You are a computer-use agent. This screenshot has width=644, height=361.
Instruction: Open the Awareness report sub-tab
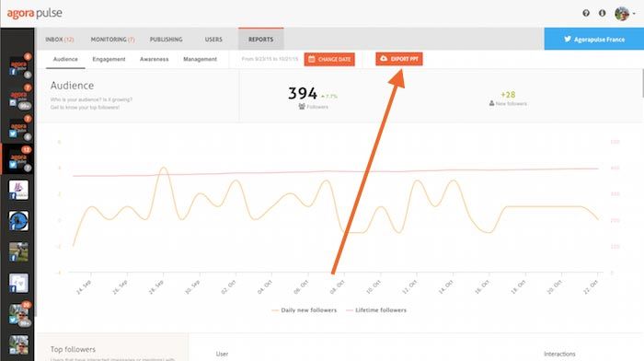click(x=154, y=59)
